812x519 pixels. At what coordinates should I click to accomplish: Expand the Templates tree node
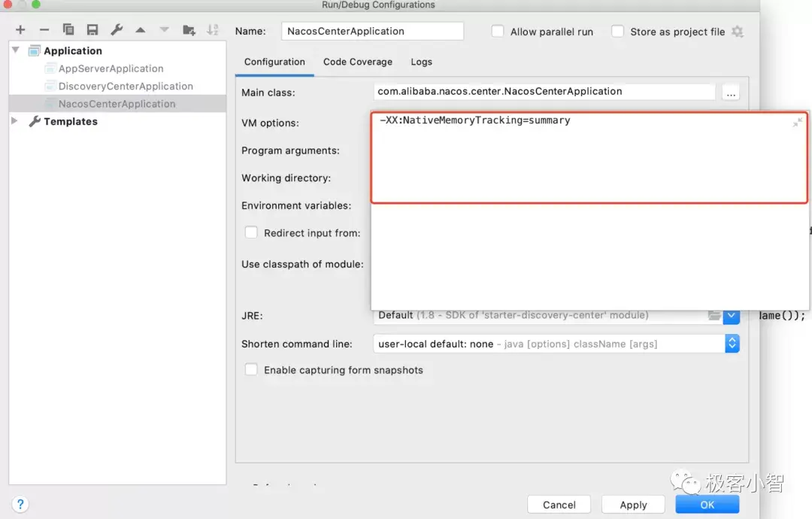[14, 120]
